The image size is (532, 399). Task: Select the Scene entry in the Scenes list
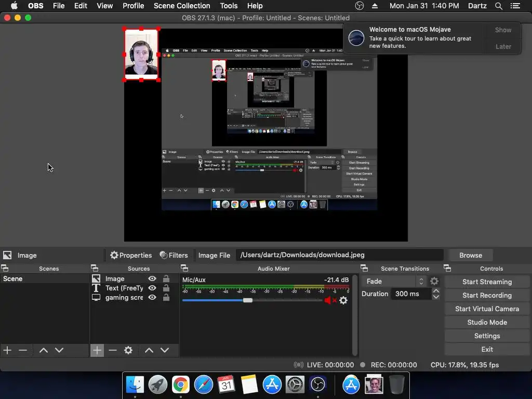pos(45,278)
